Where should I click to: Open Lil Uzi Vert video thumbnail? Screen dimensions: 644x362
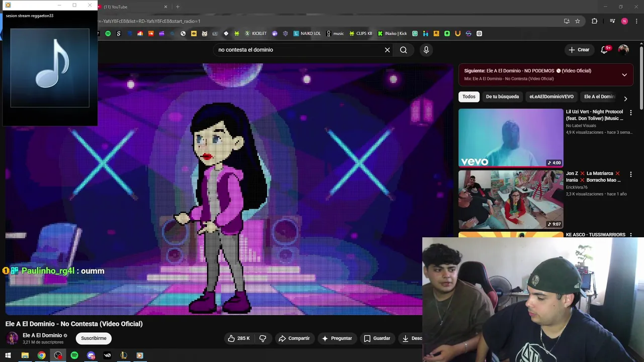(x=511, y=138)
